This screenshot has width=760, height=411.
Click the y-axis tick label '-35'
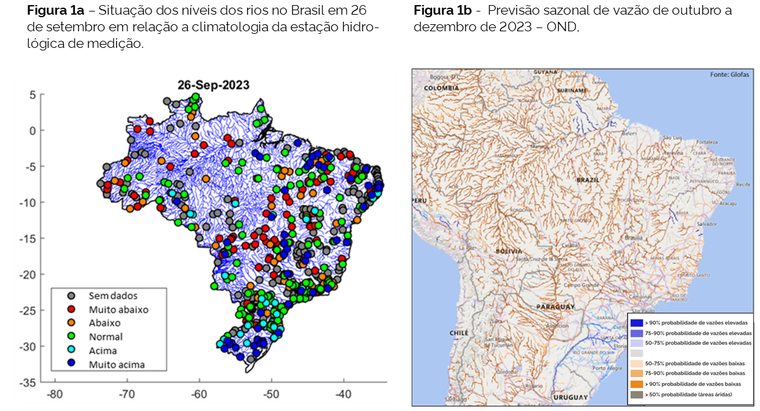pos(27,382)
